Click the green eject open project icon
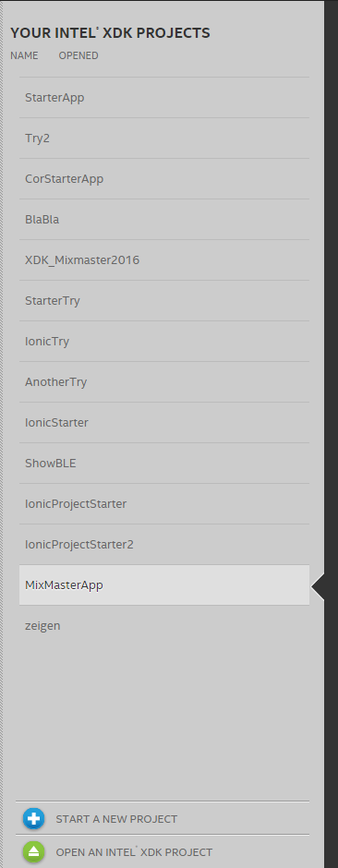Screen dimensions: 338x868 [x=34, y=852]
